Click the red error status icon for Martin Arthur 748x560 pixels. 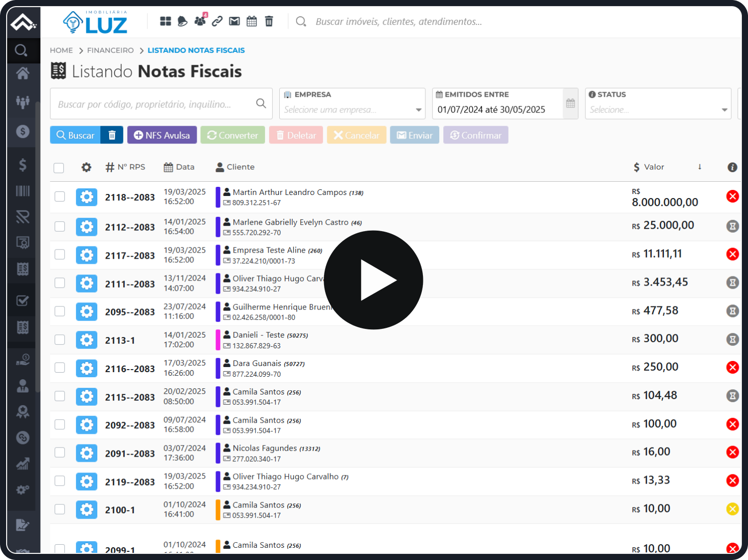coord(732,197)
